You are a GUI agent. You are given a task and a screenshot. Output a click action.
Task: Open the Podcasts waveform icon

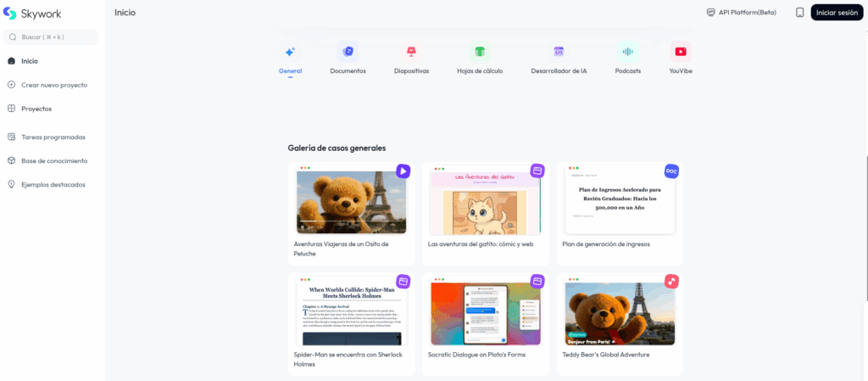(627, 52)
